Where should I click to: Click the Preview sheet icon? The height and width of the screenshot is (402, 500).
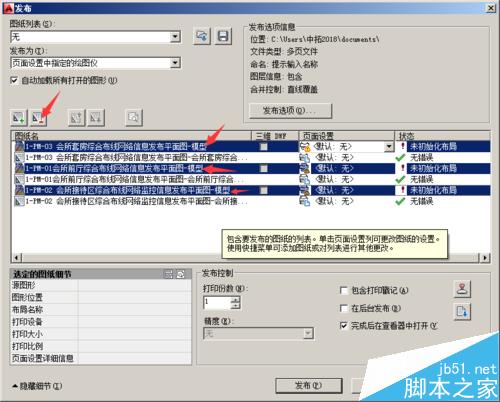click(x=134, y=118)
